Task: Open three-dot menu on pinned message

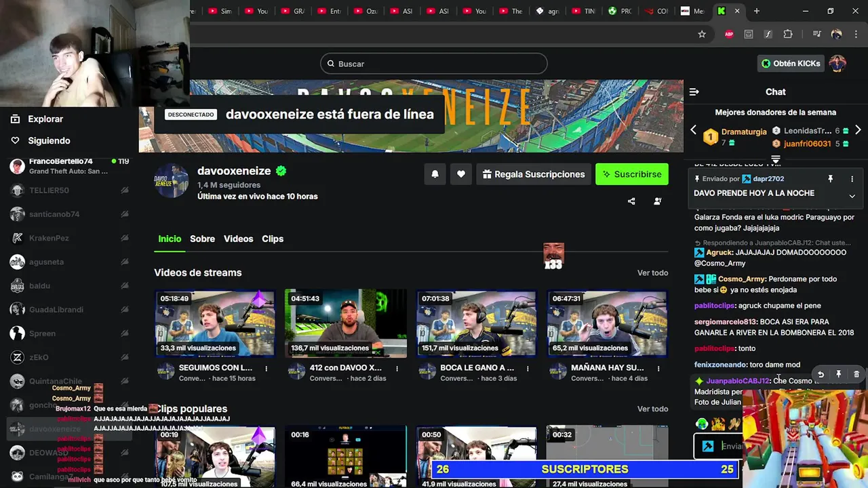Action: tap(852, 179)
